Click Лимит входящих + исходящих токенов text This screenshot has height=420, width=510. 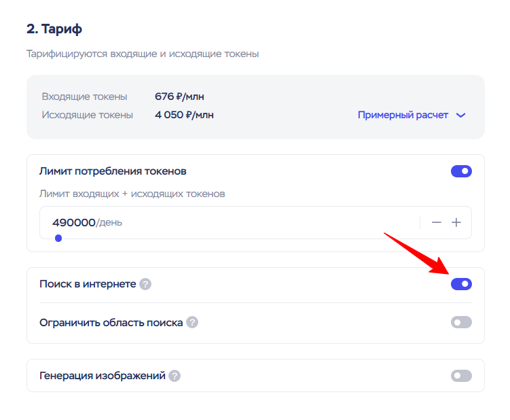click(x=132, y=194)
